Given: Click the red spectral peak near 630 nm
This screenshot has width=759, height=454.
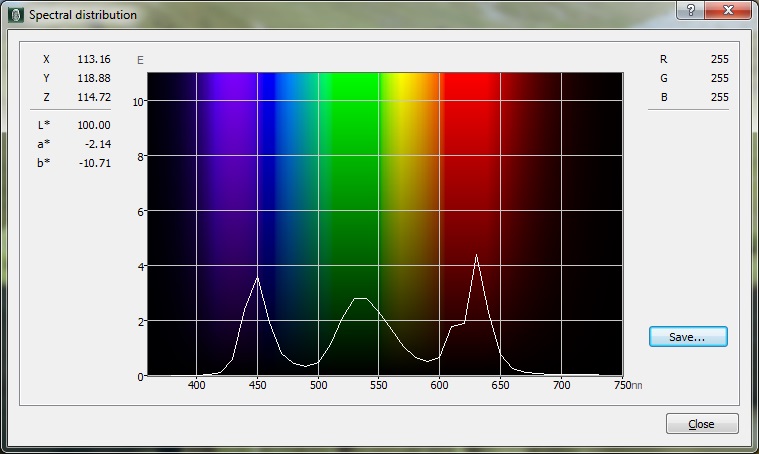Looking at the screenshot, I should click(477, 256).
